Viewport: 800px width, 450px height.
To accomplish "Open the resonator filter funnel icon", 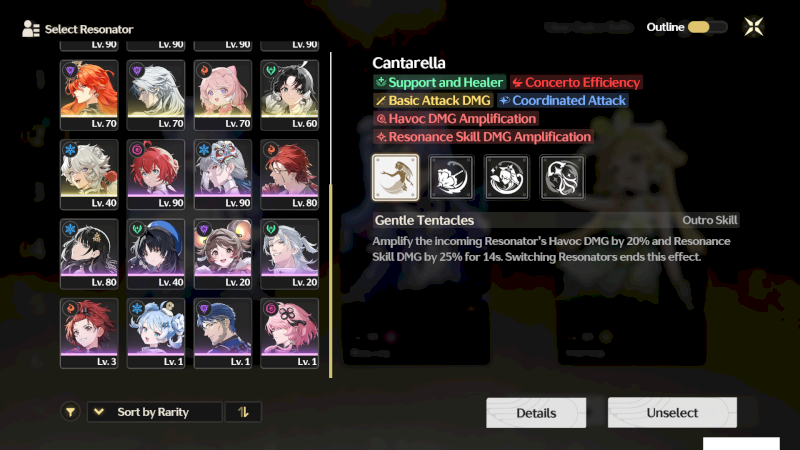I will (70, 412).
